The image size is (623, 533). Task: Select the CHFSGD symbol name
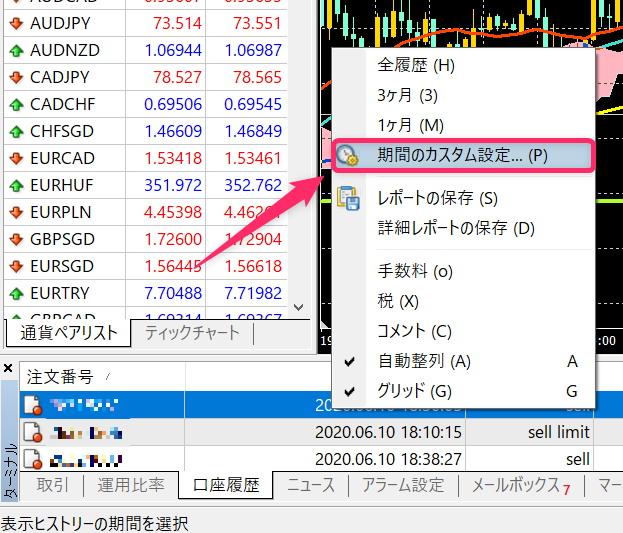click(62, 131)
